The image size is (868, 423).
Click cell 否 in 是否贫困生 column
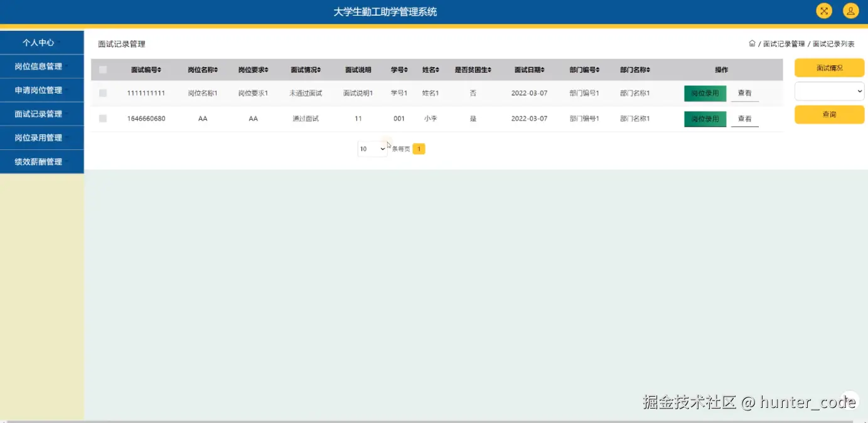473,93
